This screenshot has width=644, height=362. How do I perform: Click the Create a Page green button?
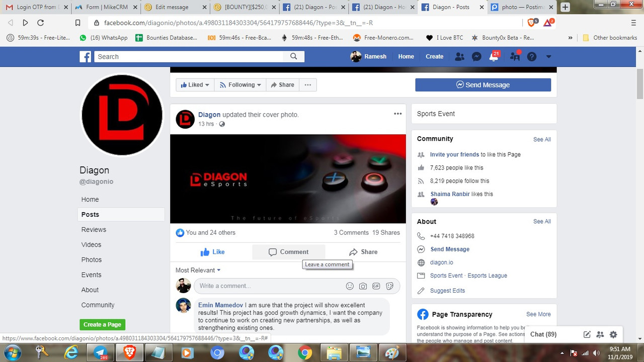coord(102,325)
